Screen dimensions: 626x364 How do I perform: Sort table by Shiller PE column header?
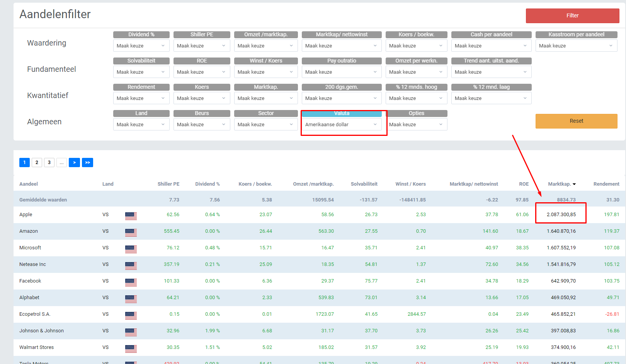[x=168, y=184]
